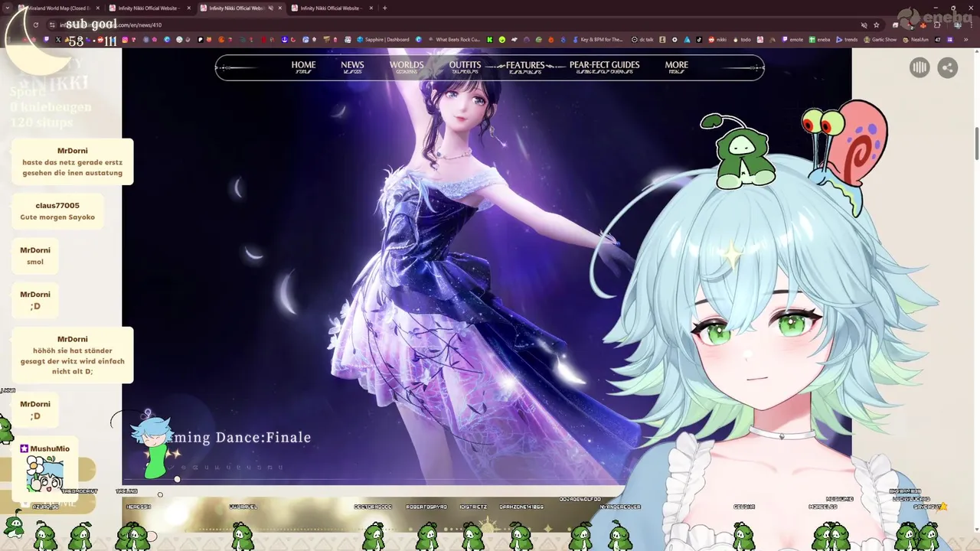Image resolution: width=980 pixels, height=551 pixels.
Task: Open the Instagram bookmark icon
Action: point(125,39)
